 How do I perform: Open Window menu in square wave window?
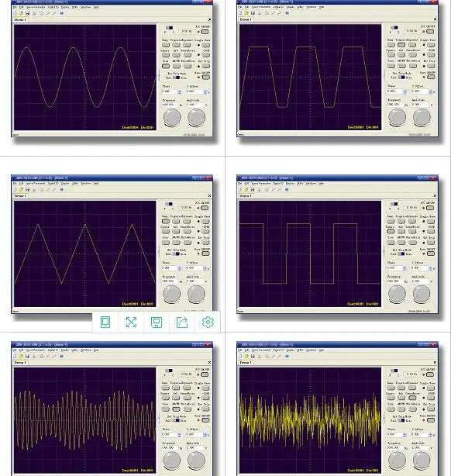311,184
